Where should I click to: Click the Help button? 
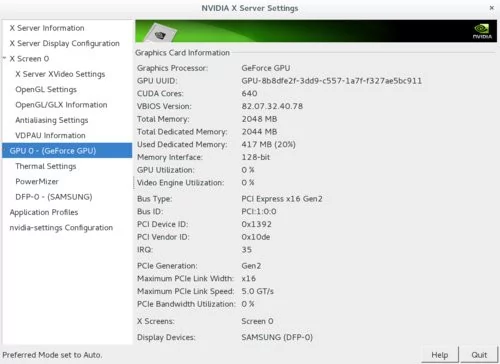click(x=440, y=355)
